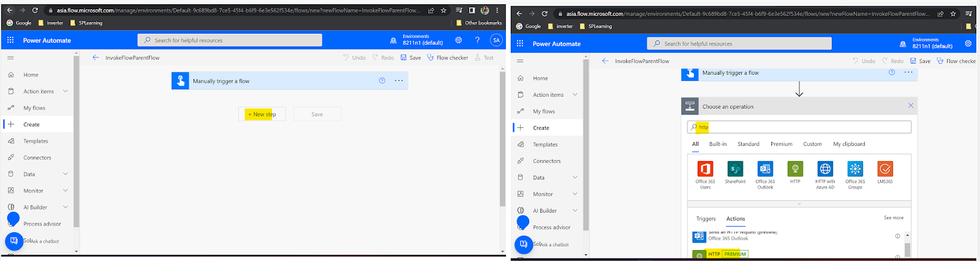Expand Action items in right window sidebar

click(575, 95)
